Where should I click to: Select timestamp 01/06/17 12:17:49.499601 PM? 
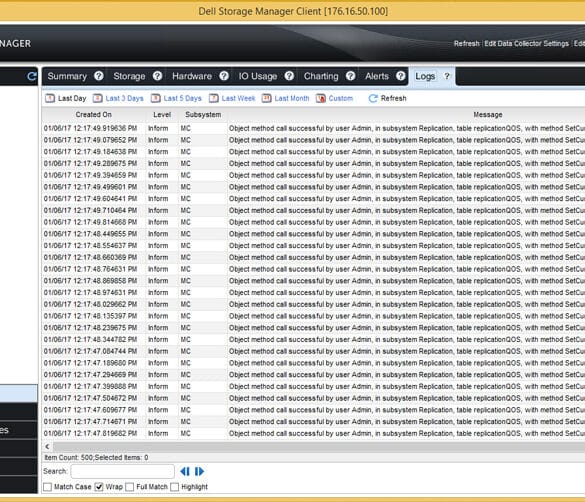[x=90, y=187]
